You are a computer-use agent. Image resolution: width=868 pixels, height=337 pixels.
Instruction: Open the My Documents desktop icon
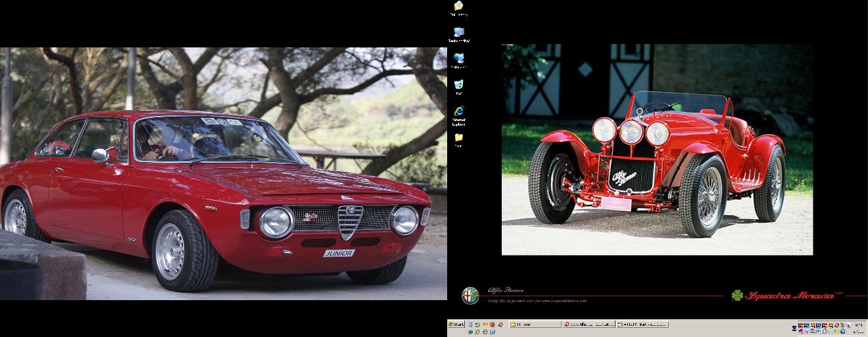click(x=458, y=7)
